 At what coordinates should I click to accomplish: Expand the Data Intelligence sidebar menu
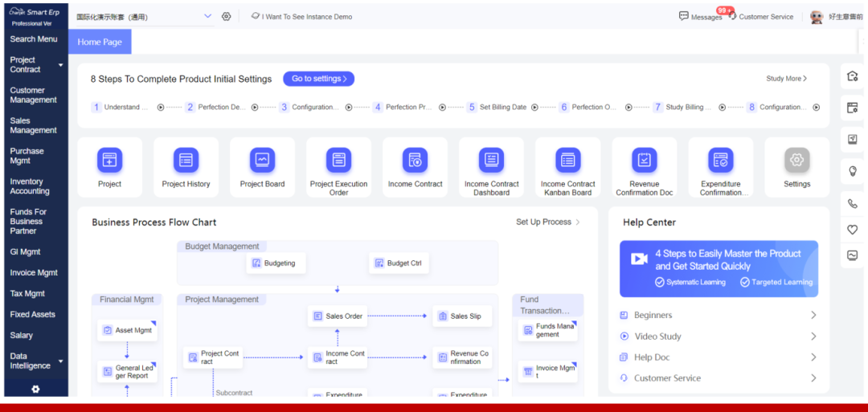click(61, 361)
